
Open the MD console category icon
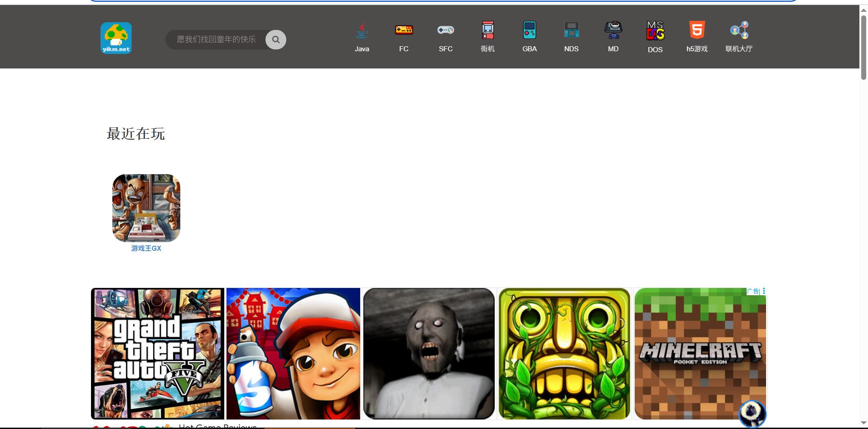[613, 30]
